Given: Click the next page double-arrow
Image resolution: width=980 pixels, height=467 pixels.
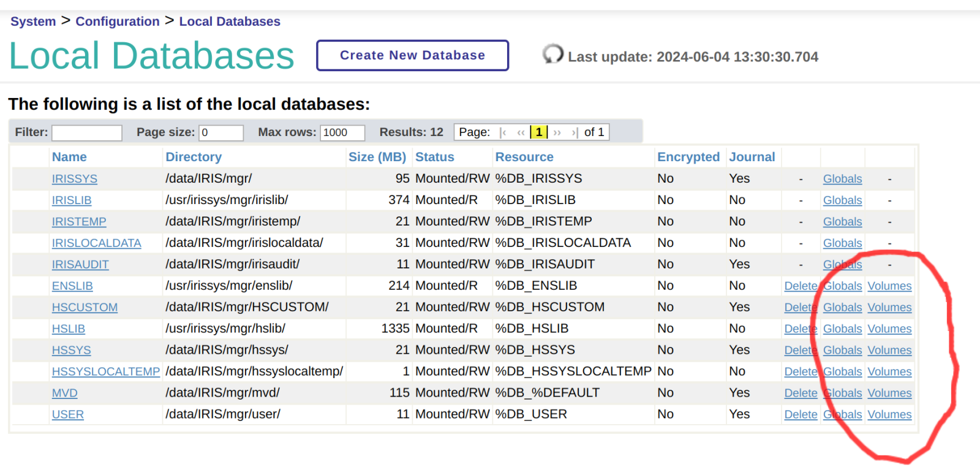Looking at the screenshot, I should pos(557,132).
